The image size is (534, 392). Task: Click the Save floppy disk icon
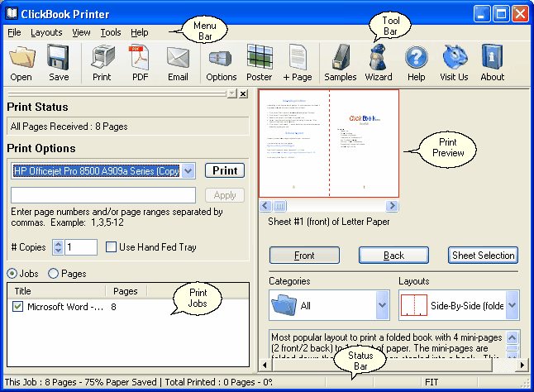(58, 57)
